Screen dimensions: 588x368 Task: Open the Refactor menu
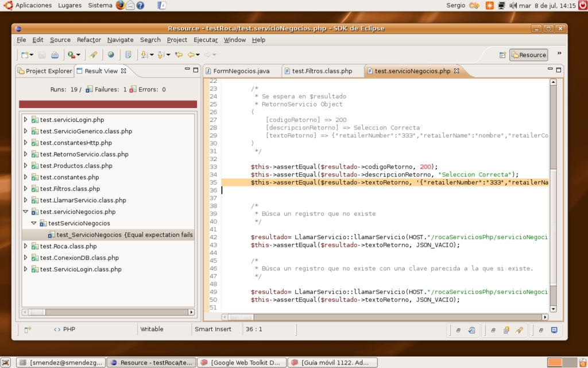coord(88,40)
